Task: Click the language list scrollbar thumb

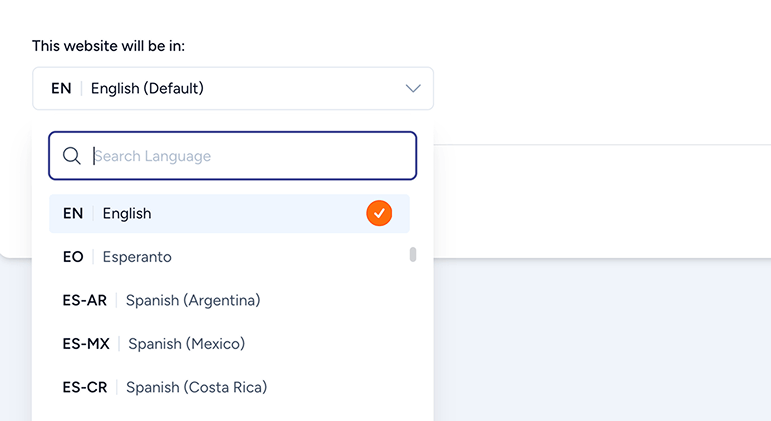Action: (x=413, y=255)
